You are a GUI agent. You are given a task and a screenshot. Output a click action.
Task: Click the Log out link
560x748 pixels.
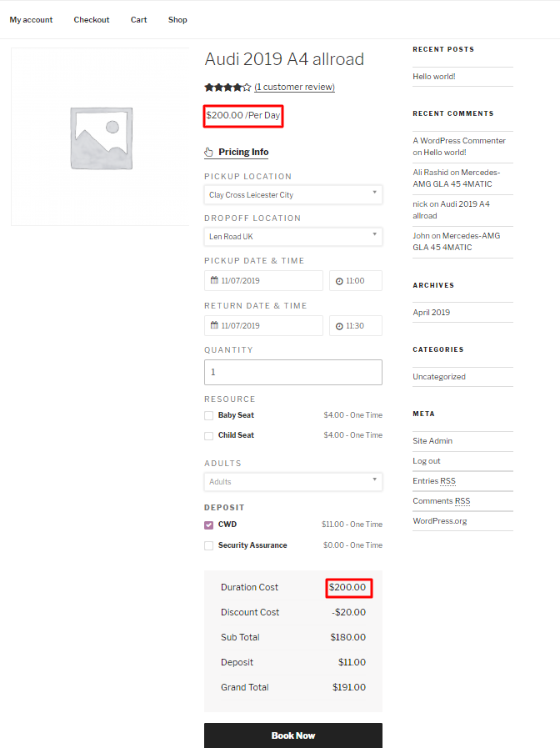tap(427, 461)
